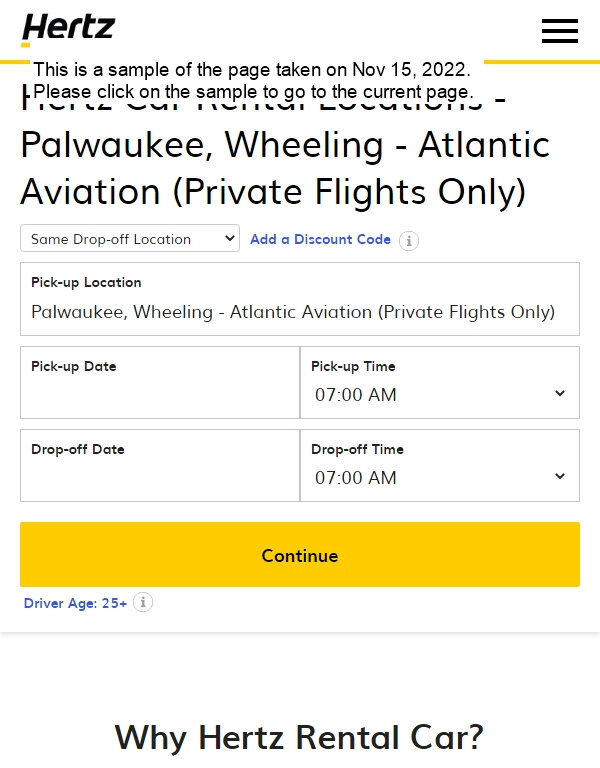Viewport: 600px width, 768px height.
Task: Open the hamburger menu icon
Action: coord(559,31)
